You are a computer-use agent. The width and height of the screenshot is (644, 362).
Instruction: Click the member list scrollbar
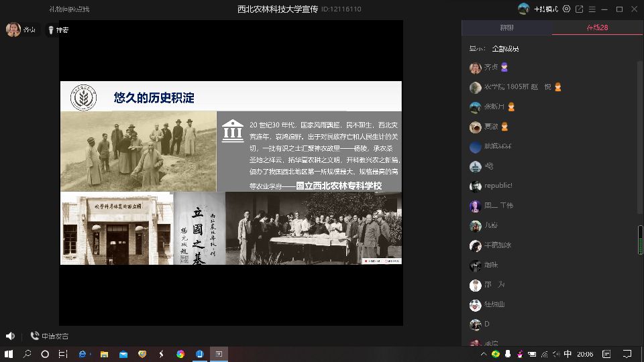click(x=640, y=240)
